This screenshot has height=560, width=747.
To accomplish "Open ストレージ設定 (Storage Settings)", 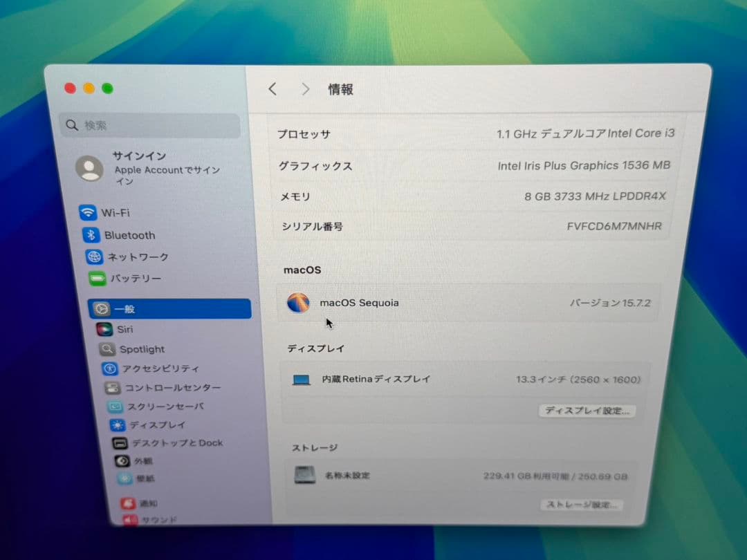I will click(582, 505).
